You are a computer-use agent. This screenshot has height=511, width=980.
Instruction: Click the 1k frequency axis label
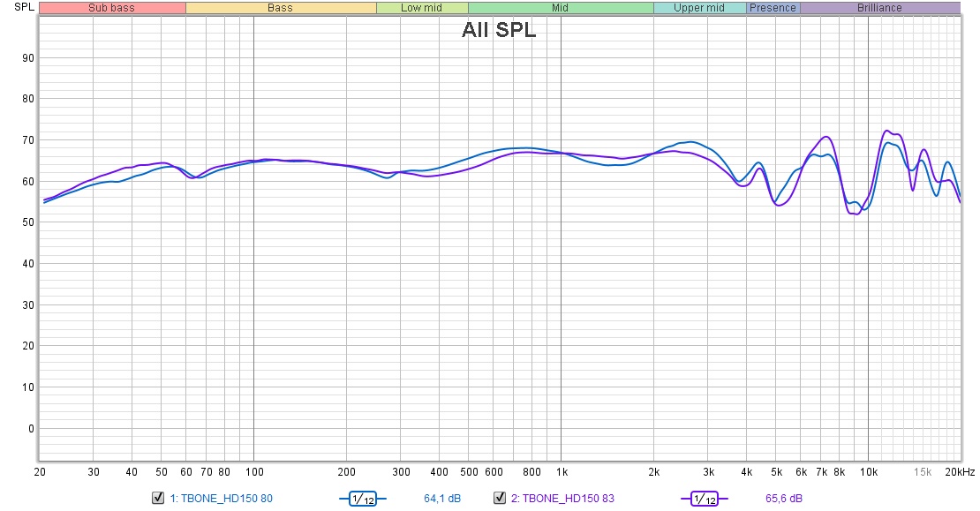[562, 472]
